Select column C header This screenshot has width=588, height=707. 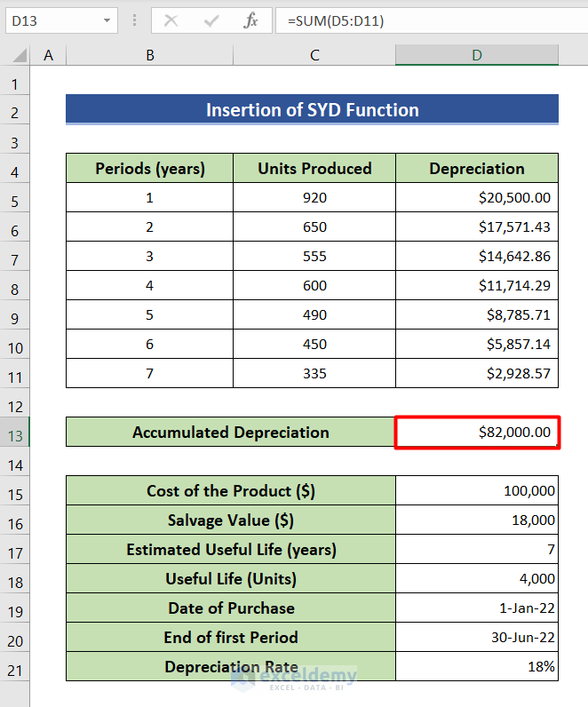314,55
